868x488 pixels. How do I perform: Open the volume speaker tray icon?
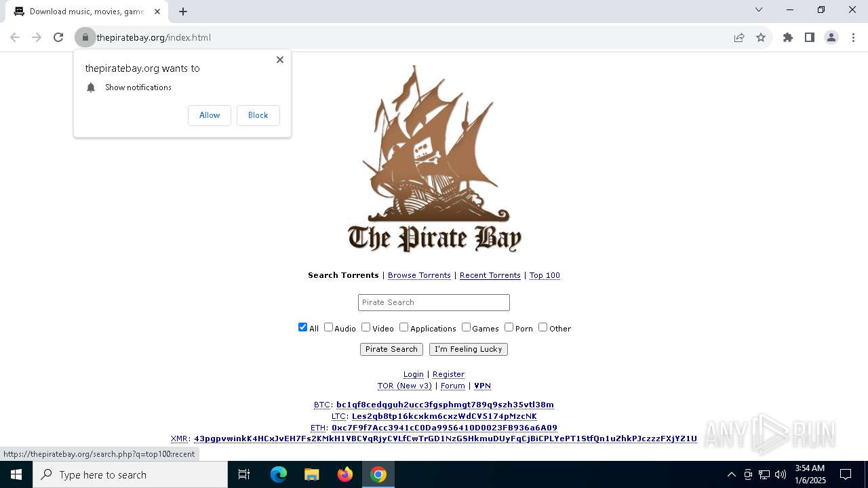781,474
